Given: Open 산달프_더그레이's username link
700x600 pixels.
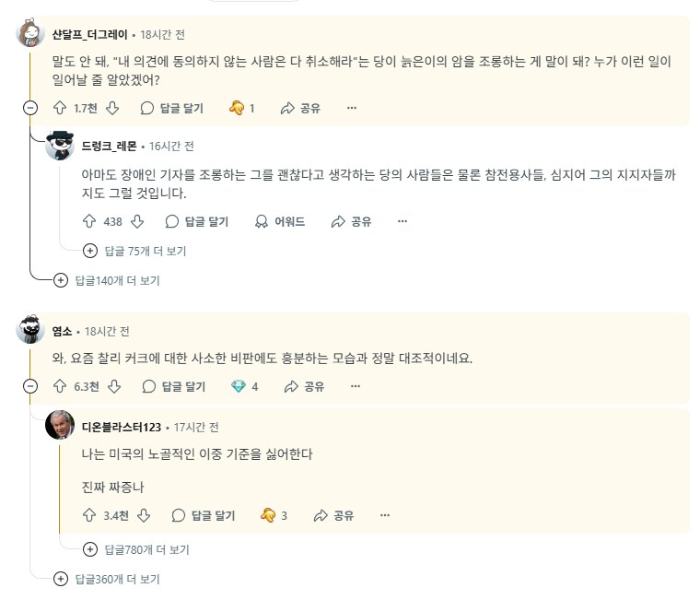Looking at the screenshot, I should tap(89, 34).
